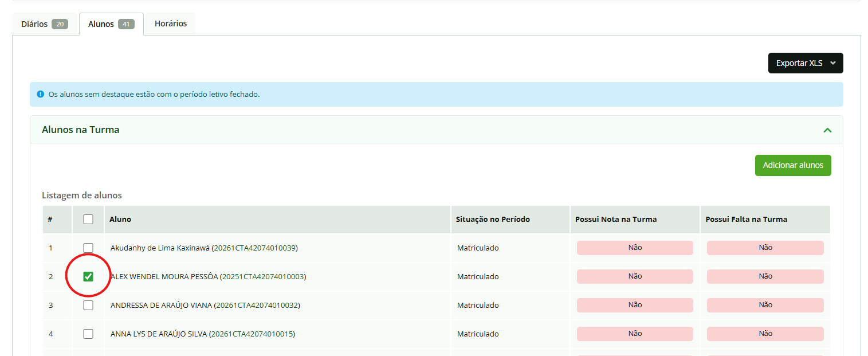Open the Exportar XLS dropdown
This screenshot has height=356, width=868.
805,63
